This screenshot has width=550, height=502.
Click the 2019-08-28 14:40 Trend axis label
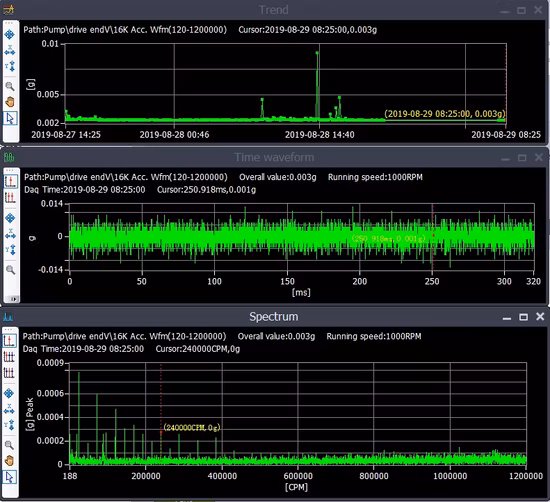point(320,135)
